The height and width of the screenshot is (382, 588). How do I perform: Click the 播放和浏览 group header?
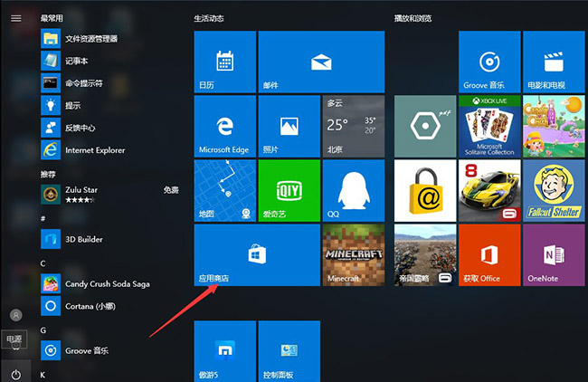click(x=413, y=18)
